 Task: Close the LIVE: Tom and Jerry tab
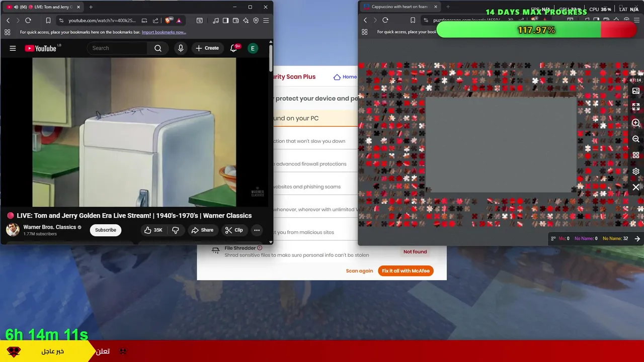(x=78, y=7)
